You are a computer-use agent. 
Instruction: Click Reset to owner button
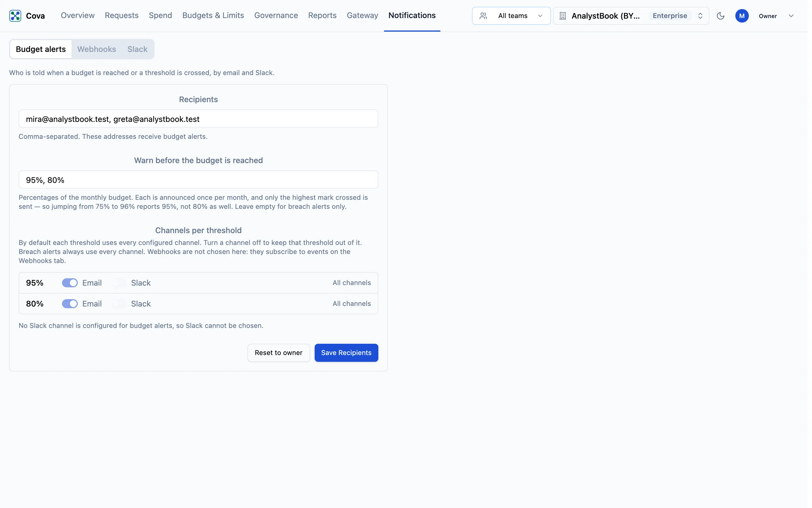click(x=279, y=353)
